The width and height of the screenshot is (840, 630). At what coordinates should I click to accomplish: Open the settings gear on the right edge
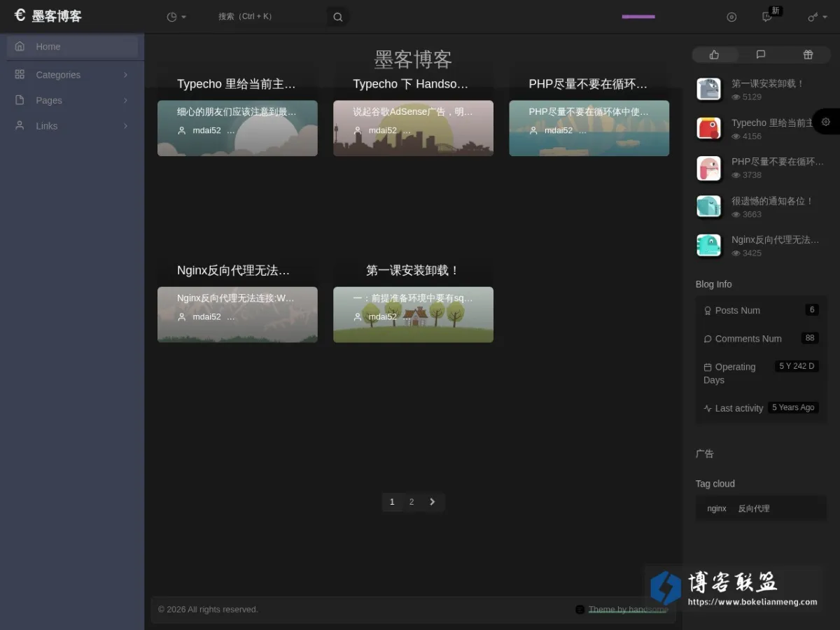click(x=826, y=122)
